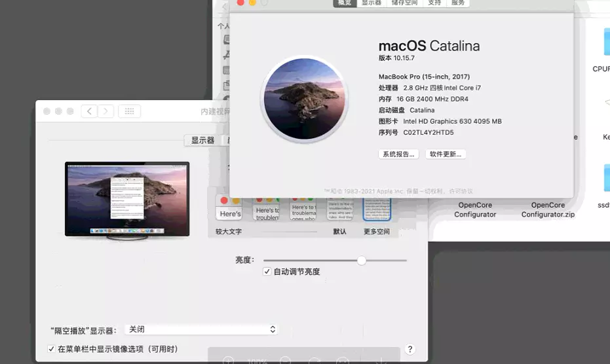This screenshot has width=610, height=364.
Task: Choose the highlighted 更多空间 resolution thumbnail
Action: click(377, 209)
